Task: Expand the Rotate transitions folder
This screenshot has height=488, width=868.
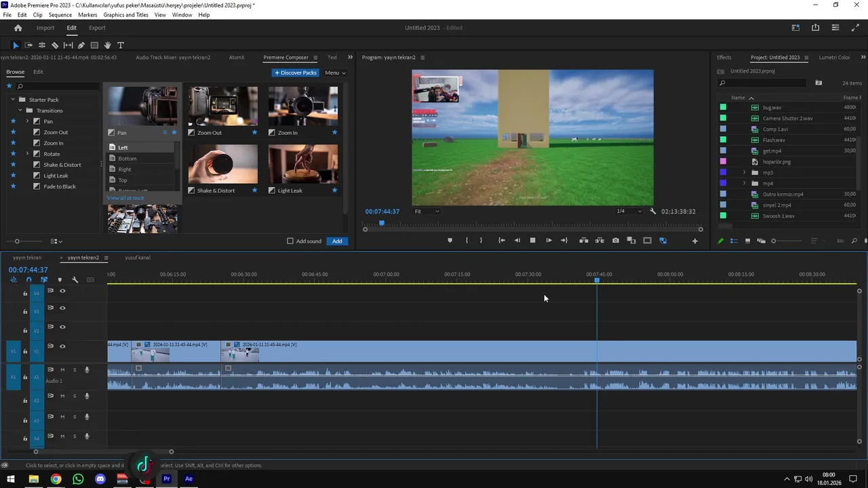Action: click(x=28, y=154)
